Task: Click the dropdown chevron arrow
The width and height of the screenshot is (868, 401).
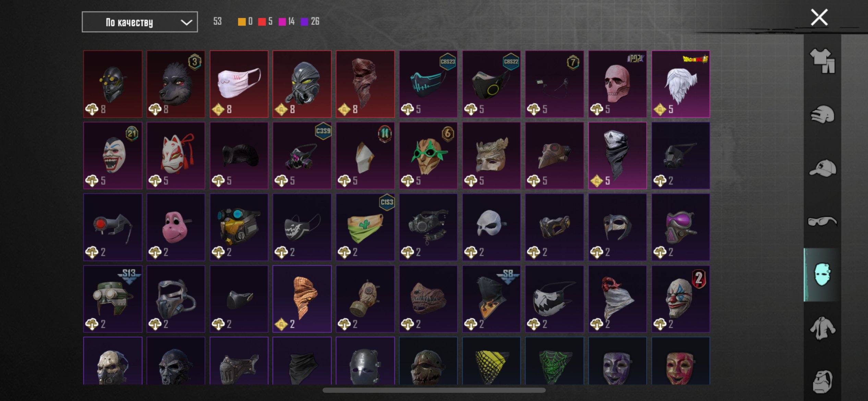Action: click(x=186, y=22)
